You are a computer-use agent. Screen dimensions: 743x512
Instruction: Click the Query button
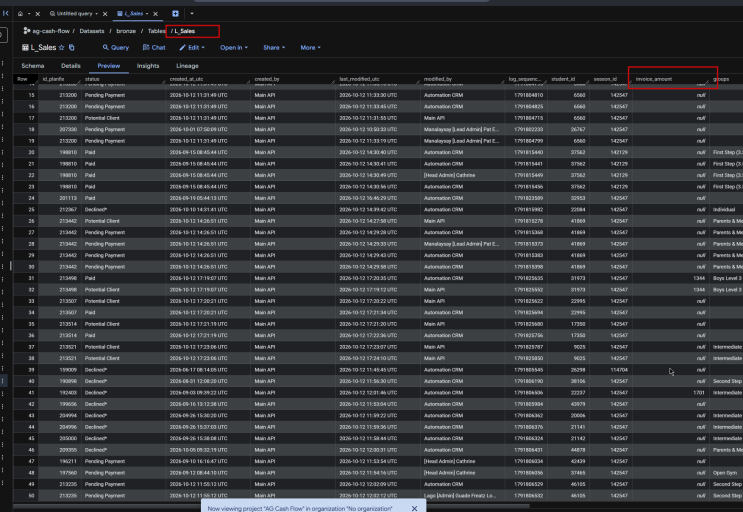tap(116, 47)
